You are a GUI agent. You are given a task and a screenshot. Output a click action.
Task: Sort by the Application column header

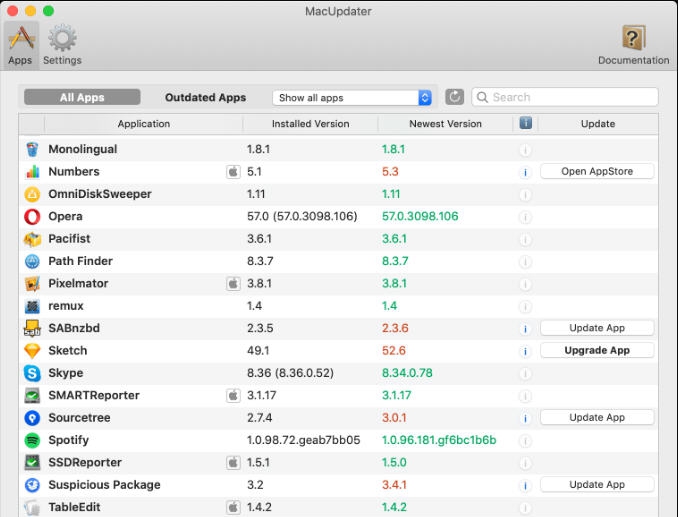coord(144,124)
